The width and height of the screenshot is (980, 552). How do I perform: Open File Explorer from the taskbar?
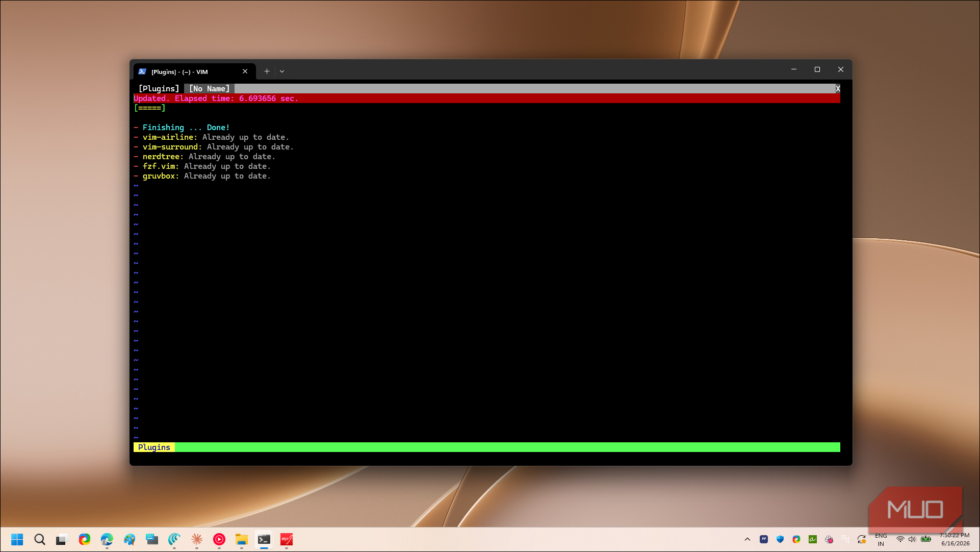coord(241,539)
